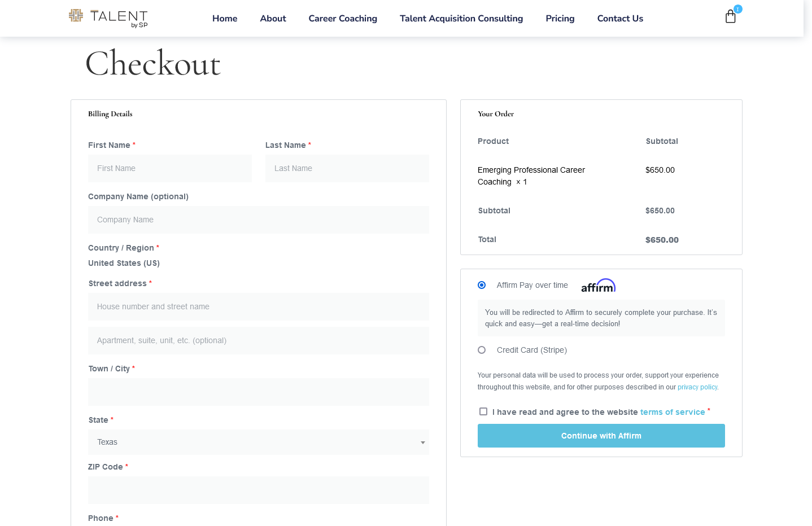Viewport: 812px width, 526px height.
Task: Click the House number and street name field
Action: tap(258, 306)
